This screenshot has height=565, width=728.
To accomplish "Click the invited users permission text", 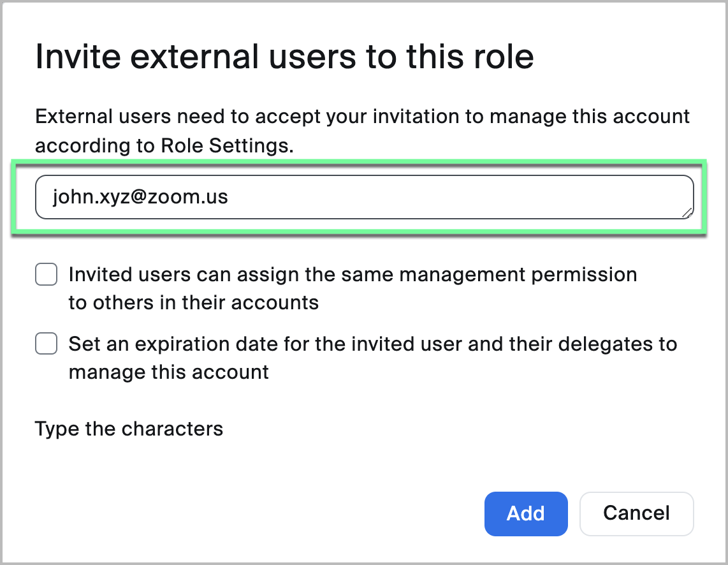I will pos(353,288).
